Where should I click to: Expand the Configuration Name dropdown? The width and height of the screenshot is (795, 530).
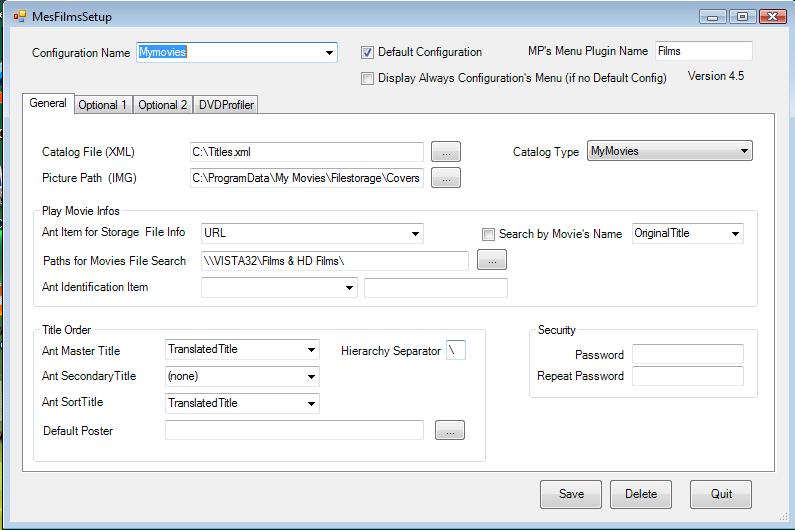(x=329, y=53)
